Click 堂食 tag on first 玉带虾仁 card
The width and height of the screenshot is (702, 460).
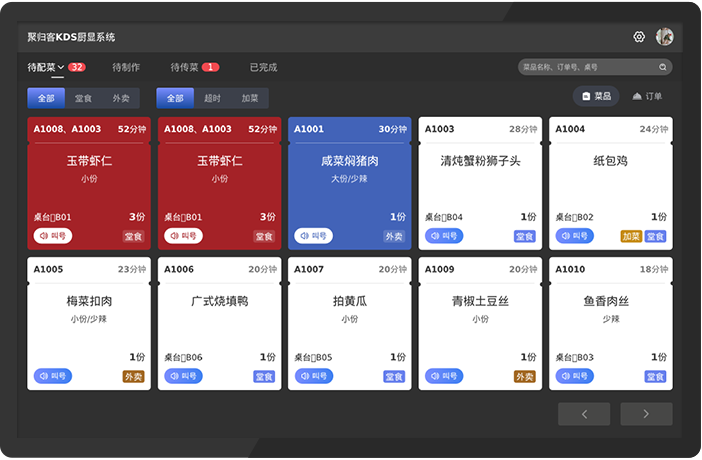(133, 236)
